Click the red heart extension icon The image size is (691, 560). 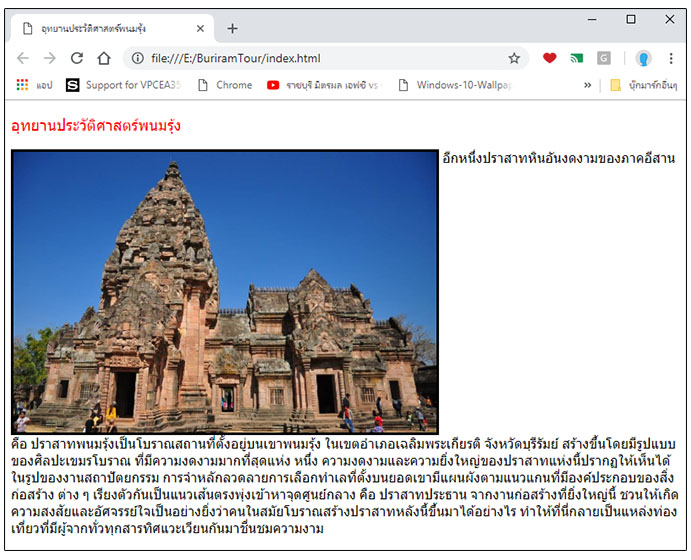click(549, 58)
